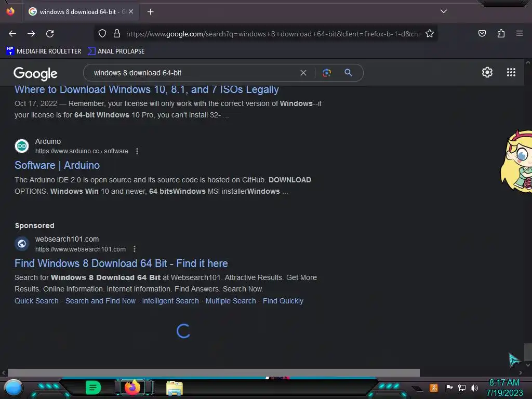Click the Google logo
Screen dimensions: 532x399
click(x=35, y=73)
